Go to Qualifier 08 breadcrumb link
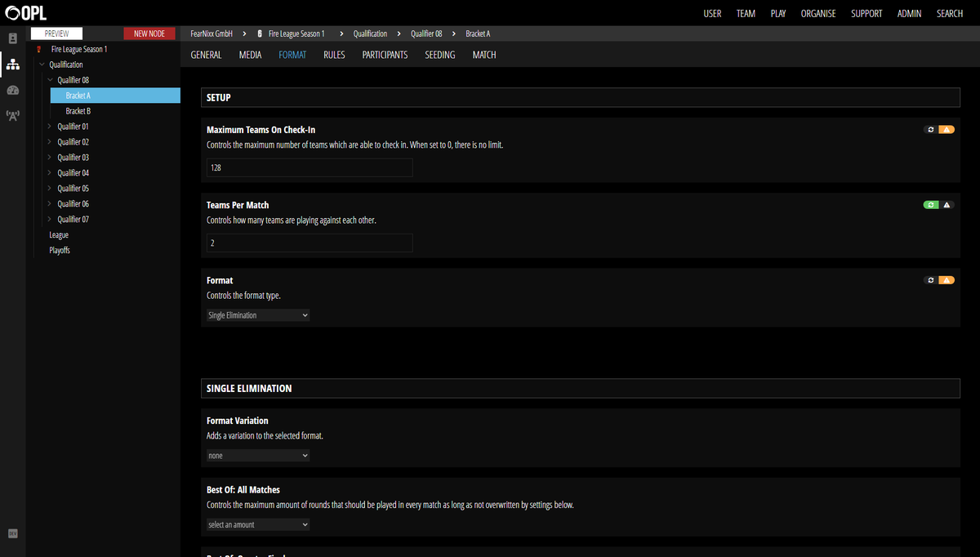 426,33
